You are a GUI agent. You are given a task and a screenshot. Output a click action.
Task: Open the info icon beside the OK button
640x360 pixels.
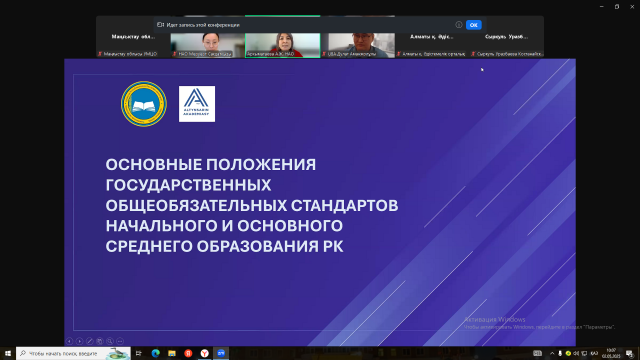click(x=459, y=25)
